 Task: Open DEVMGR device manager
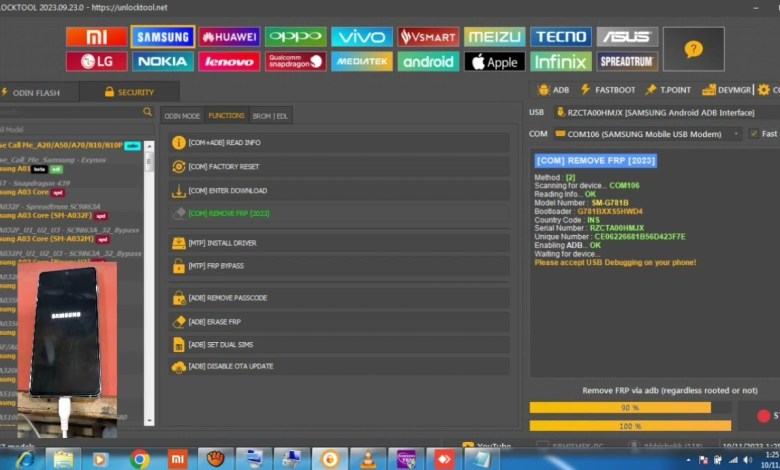tap(729, 90)
